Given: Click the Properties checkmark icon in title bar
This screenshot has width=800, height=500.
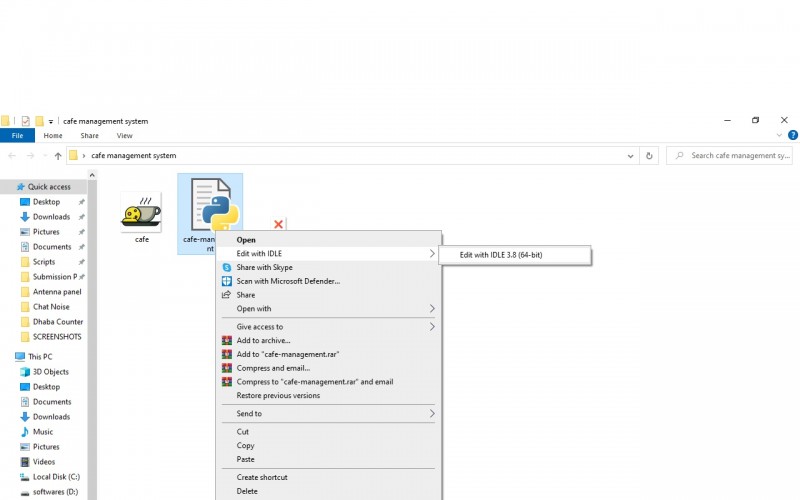Looking at the screenshot, I should click(26, 121).
